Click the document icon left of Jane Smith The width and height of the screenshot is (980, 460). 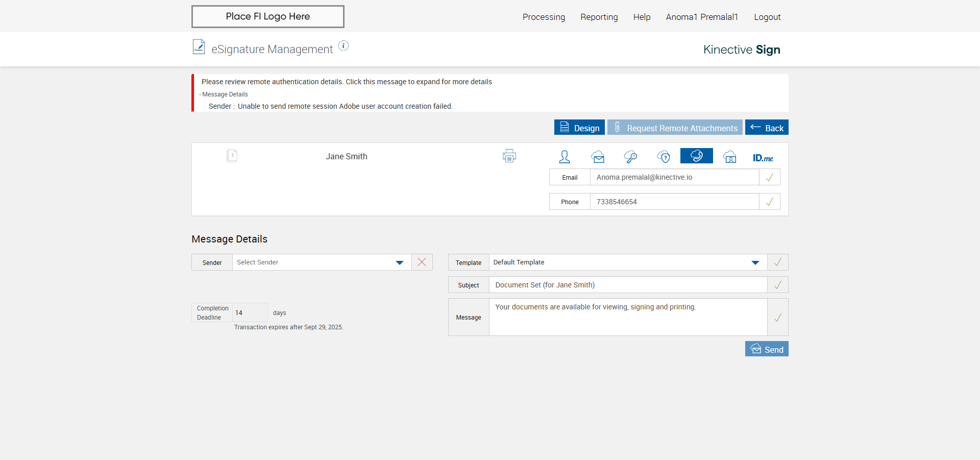[x=232, y=155]
